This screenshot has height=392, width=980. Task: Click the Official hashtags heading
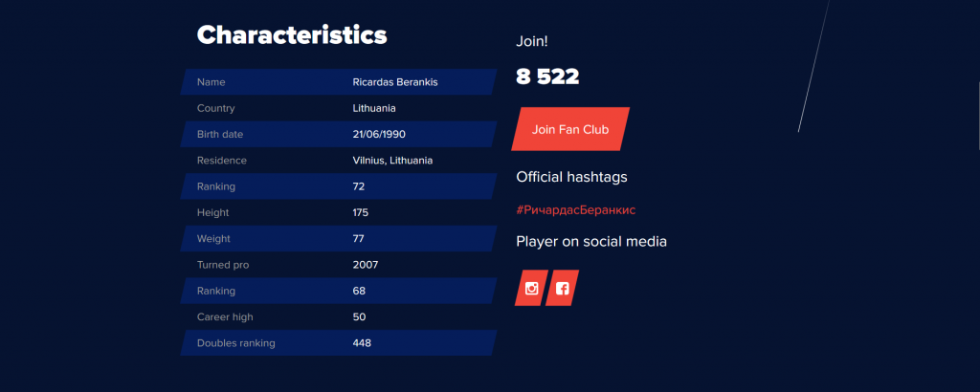572,177
